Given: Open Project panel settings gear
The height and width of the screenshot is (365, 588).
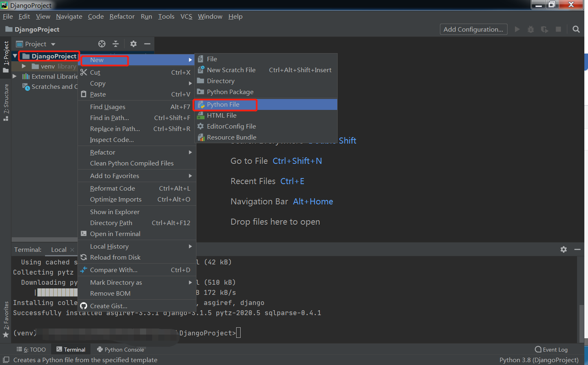Looking at the screenshot, I should tap(134, 44).
